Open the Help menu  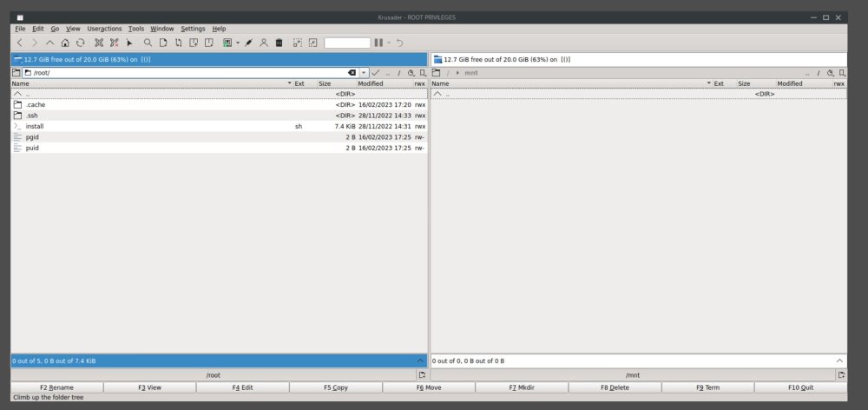(x=220, y=29)
